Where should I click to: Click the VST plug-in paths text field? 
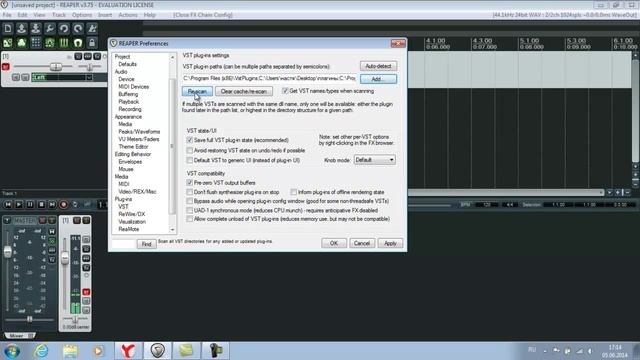click(x=269, y=78)
